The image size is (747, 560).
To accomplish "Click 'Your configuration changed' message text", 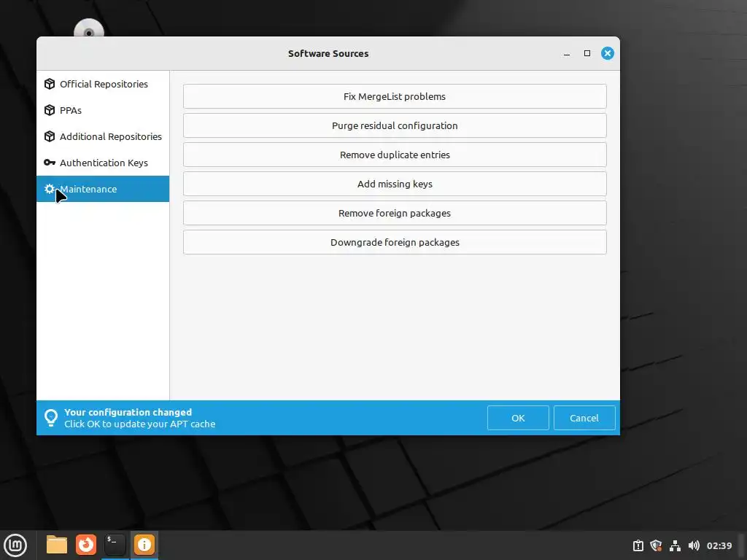I will tap(128, 412).
